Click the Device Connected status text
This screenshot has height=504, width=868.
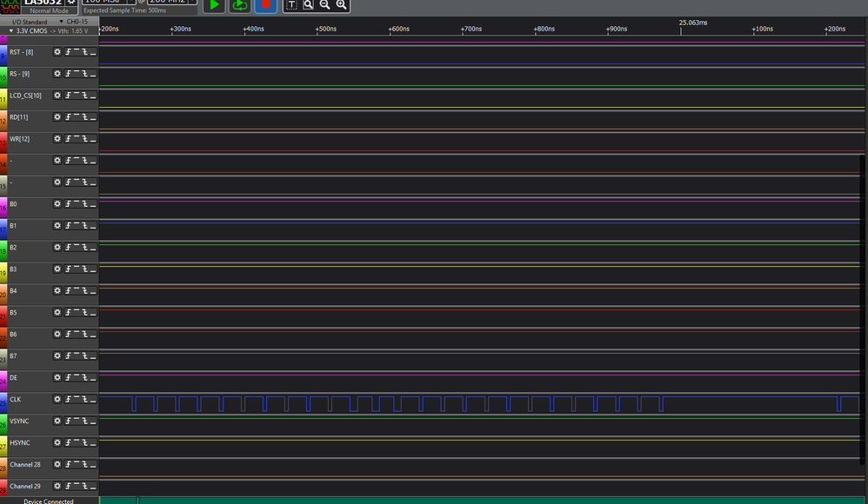point(48,501)
